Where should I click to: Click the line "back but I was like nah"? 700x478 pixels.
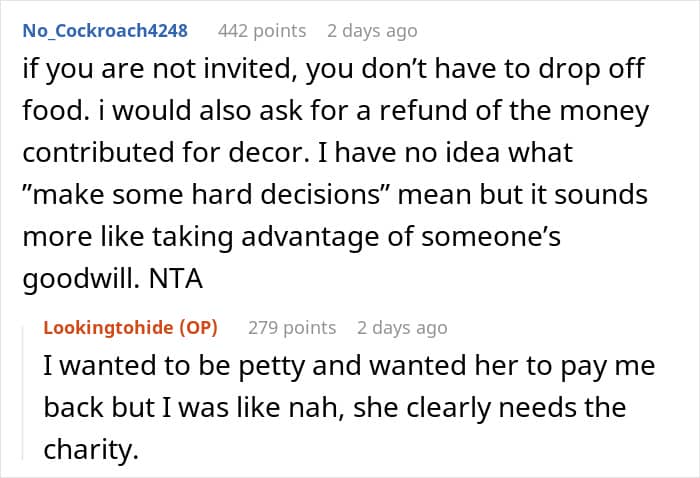(334, 409)
